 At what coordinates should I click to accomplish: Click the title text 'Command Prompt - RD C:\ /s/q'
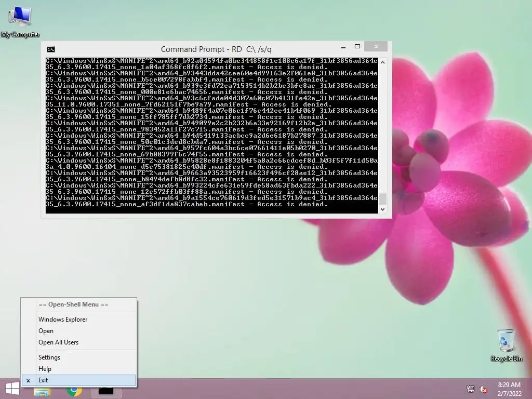(216, 49)
